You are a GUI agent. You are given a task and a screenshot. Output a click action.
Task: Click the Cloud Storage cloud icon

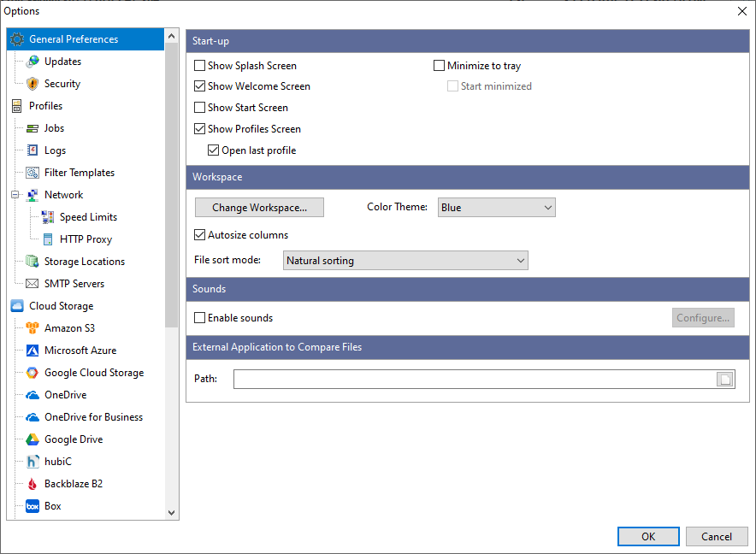click(17, 306)
